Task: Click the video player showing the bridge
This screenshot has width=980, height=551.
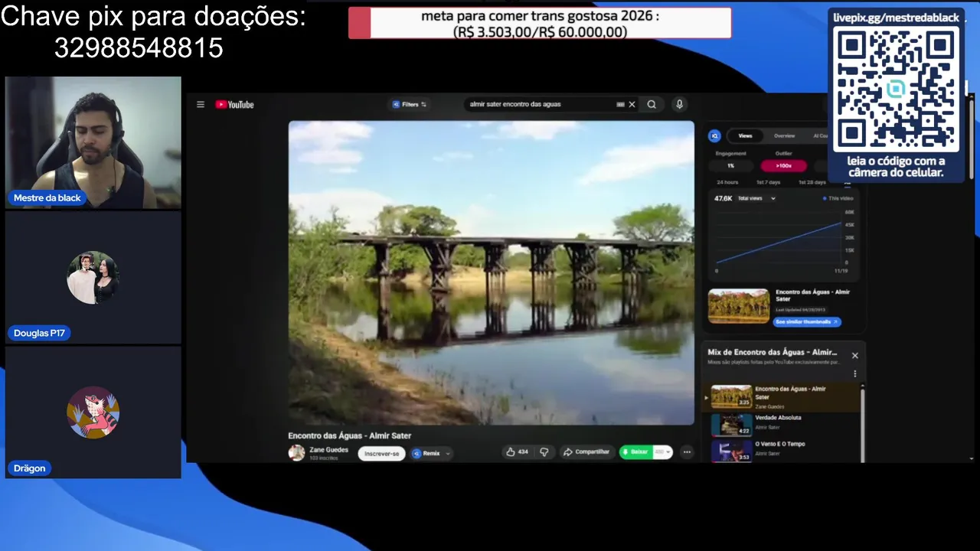Action: point(492,272)
